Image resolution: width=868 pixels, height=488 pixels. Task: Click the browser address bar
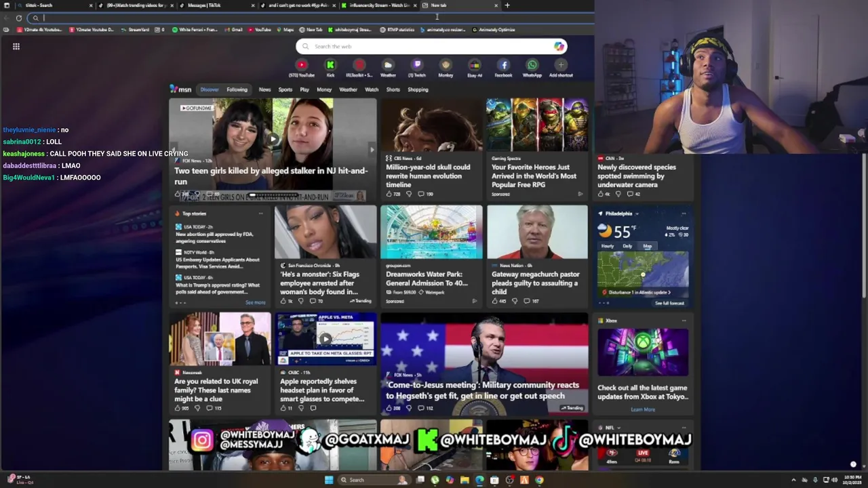[312, 18]
